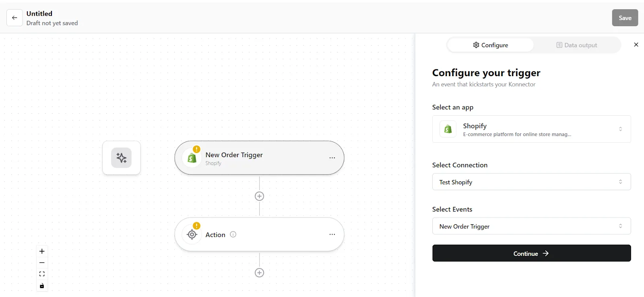Select the Action node
Screen dimensions: 644x297
click(259, 235)
